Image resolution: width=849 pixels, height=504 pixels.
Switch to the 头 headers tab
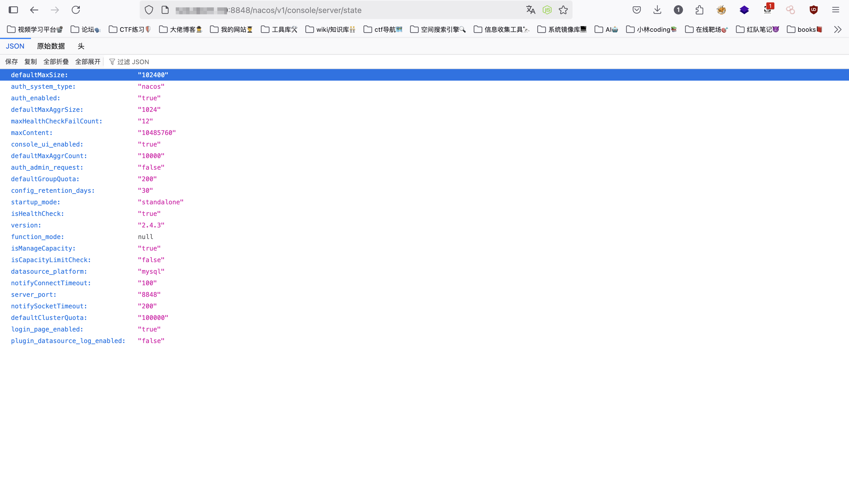[x=81, y=46]
